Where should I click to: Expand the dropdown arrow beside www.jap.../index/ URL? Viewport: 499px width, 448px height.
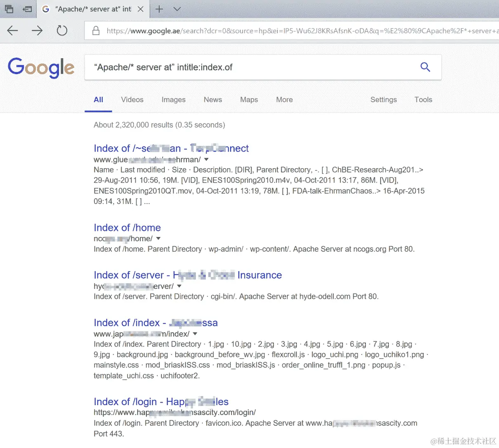(195, 334)
